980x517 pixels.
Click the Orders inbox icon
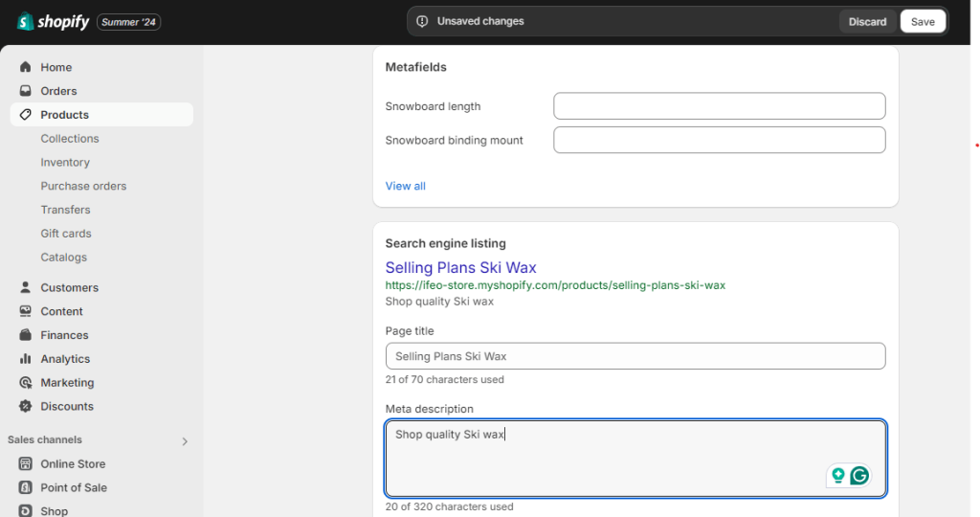[25, 91]
